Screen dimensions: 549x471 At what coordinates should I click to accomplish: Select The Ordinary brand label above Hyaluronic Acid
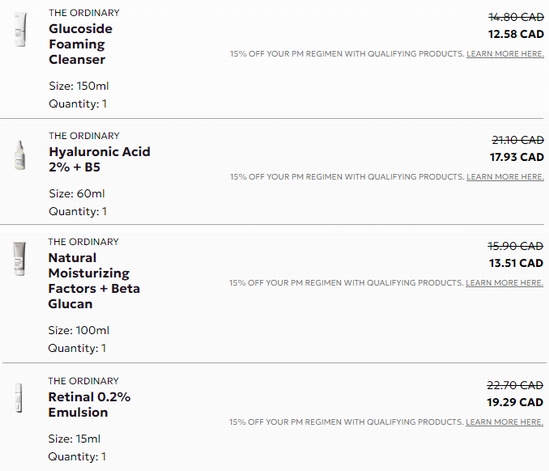(x=84, y=136)
